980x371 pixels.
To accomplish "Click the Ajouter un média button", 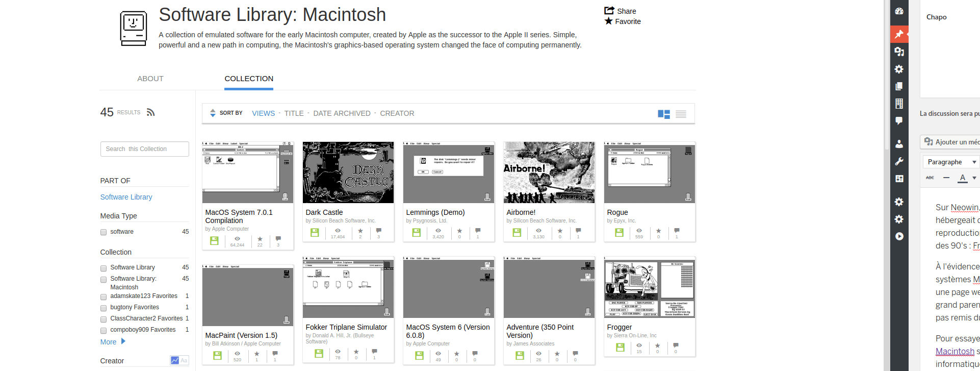I will click(951, 142).
